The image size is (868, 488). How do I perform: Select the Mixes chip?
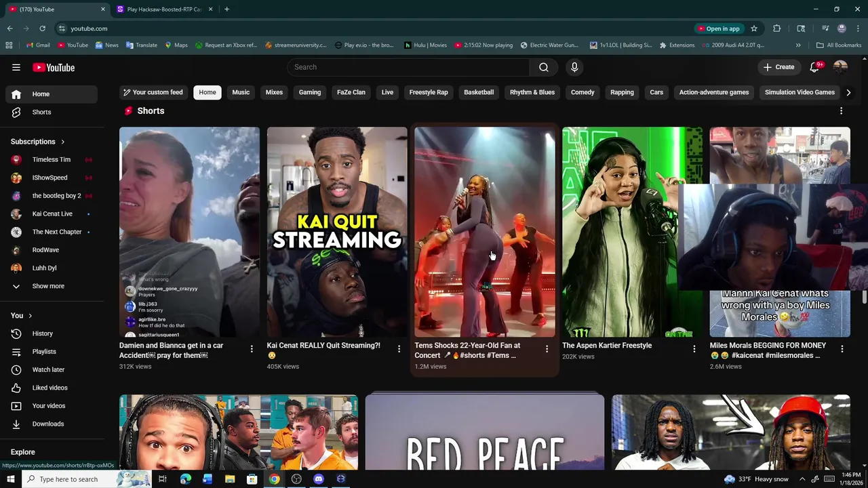[x=274, y=92]
